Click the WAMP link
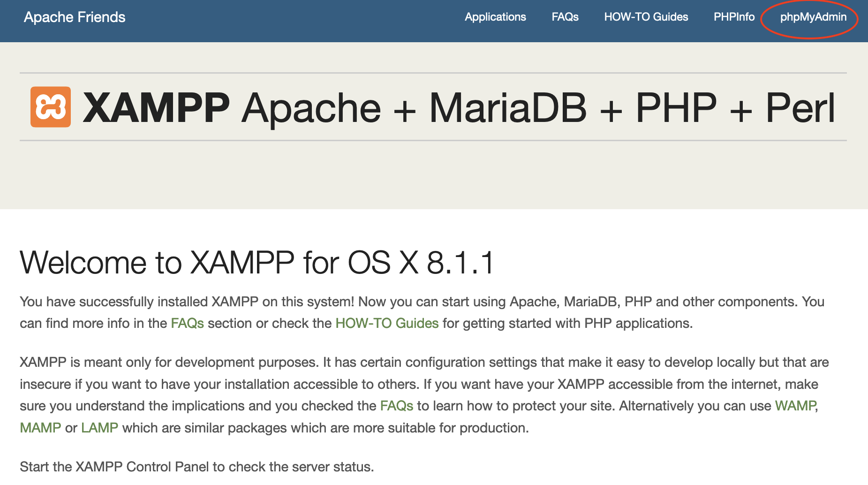 pyautogui.click(x=795, y=405)
